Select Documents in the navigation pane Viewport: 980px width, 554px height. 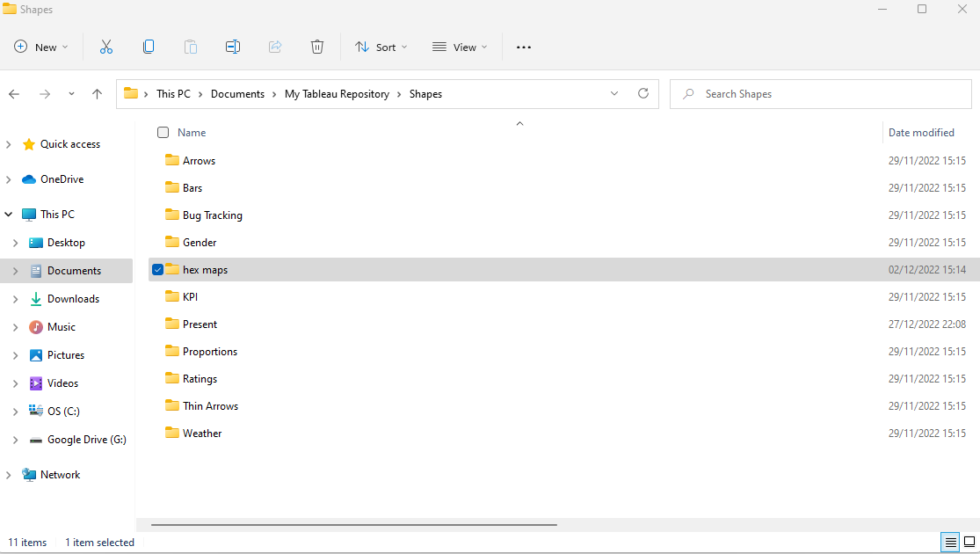pyautogui.click(x=66, y=271)
